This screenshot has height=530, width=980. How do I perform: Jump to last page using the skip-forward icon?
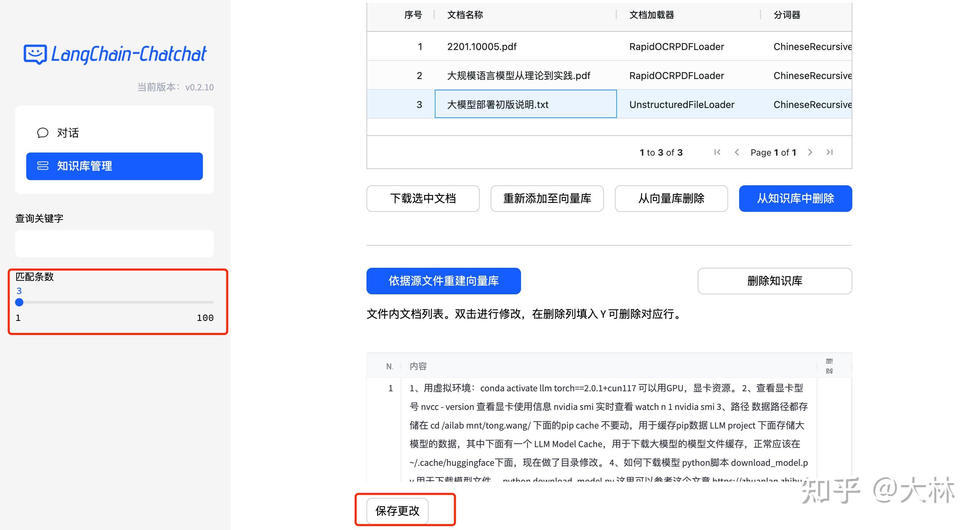(830, 152)
